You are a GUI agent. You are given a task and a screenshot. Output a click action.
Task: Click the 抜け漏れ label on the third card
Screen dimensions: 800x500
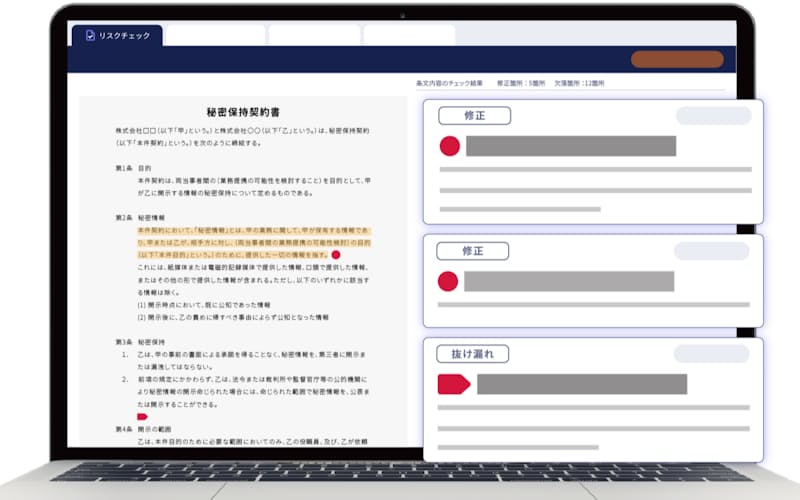point(474,353)
